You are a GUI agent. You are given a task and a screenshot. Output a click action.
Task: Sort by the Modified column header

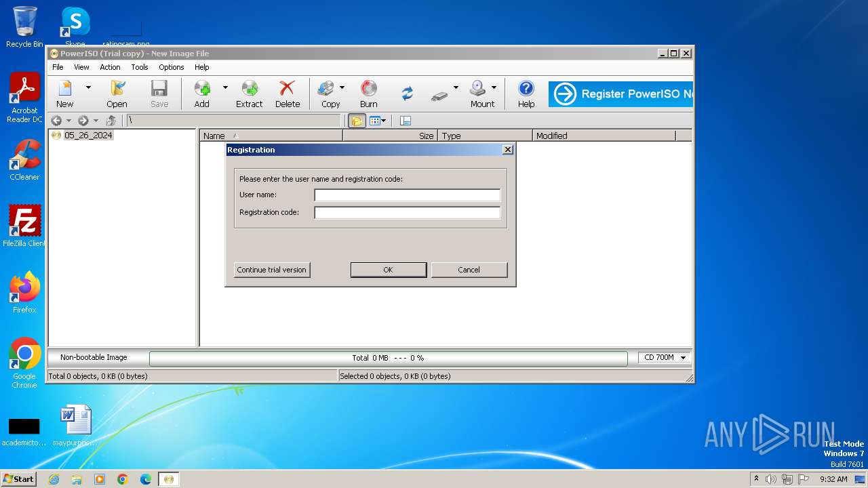point(604,136)
